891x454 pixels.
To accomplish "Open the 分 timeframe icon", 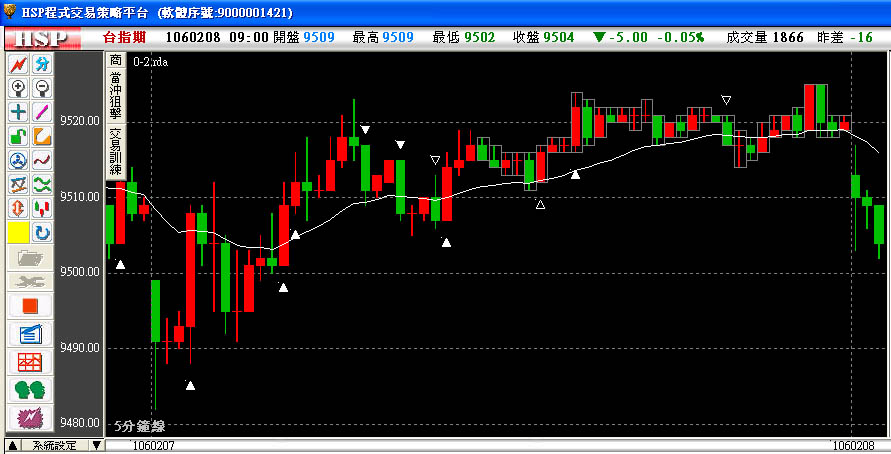I will 42,65.
